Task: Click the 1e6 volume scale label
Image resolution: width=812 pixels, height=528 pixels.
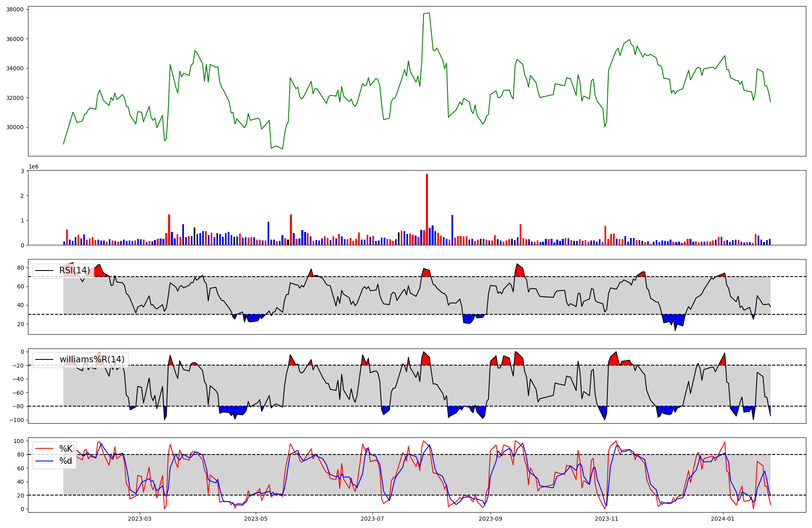Action: (x=33, y=167)
